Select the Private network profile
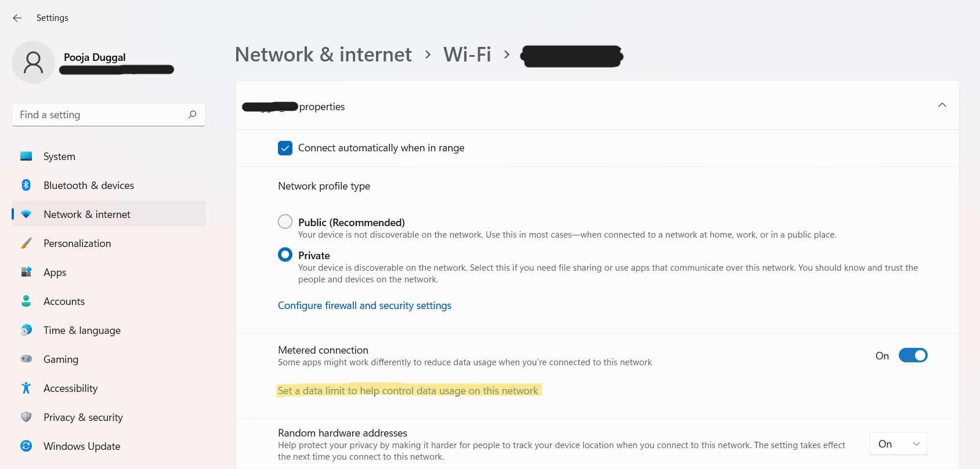Screen dimensions: 980x469 pos(285,255)
